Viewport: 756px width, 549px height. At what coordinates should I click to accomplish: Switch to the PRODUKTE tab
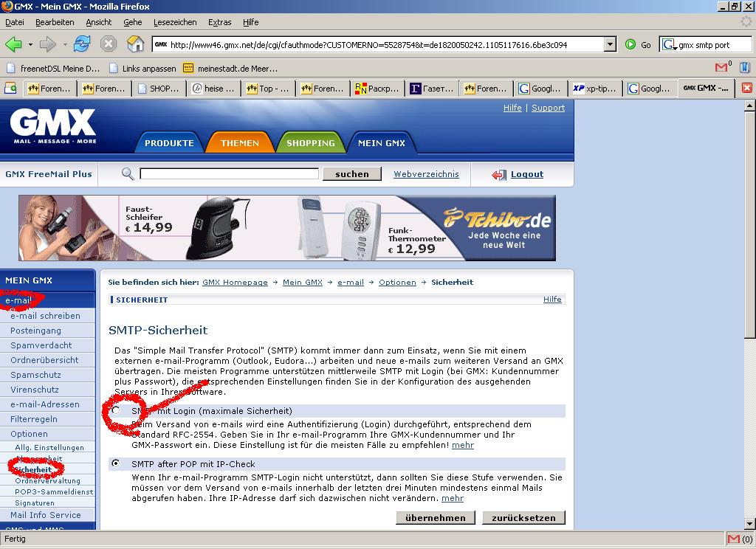click(169, 142)
